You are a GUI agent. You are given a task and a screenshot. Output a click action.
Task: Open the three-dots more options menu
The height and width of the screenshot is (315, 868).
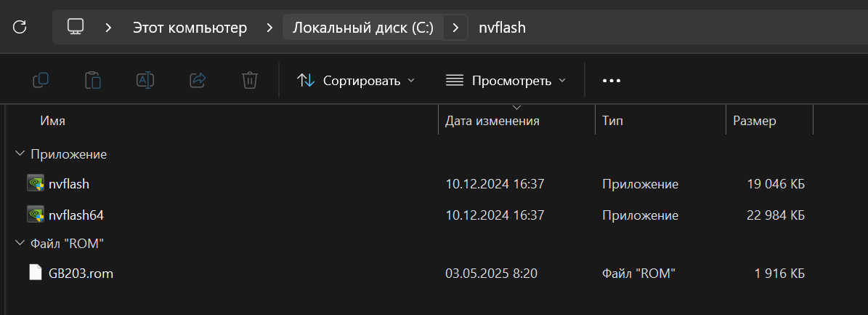click(612, 80)
